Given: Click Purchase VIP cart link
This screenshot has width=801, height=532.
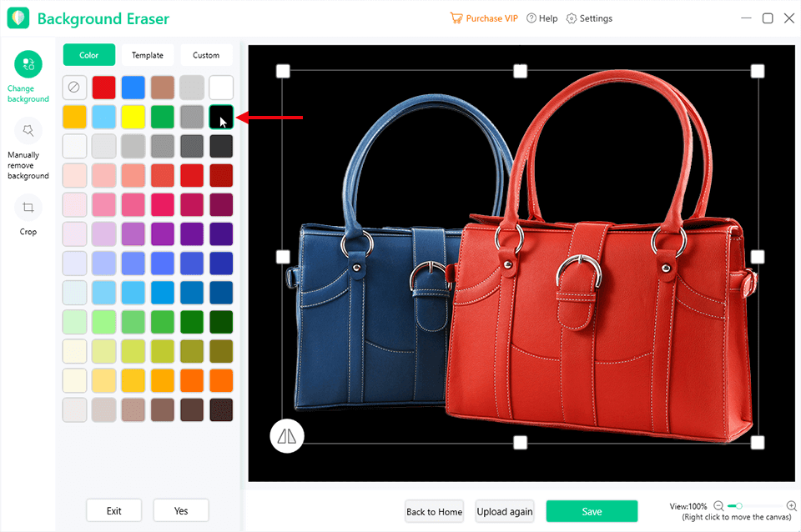Looking at the screenshot, I should [484, 18].
